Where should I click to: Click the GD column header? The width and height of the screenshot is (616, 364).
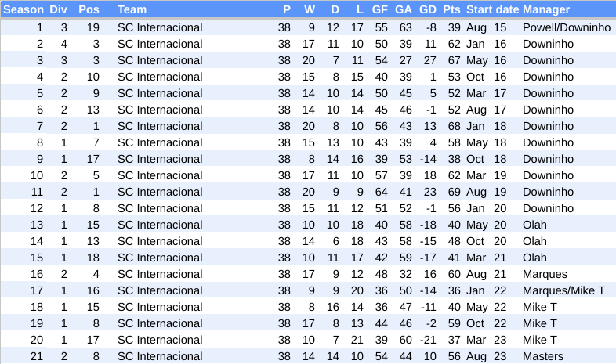pyautogui.click(x=427, y=9)
